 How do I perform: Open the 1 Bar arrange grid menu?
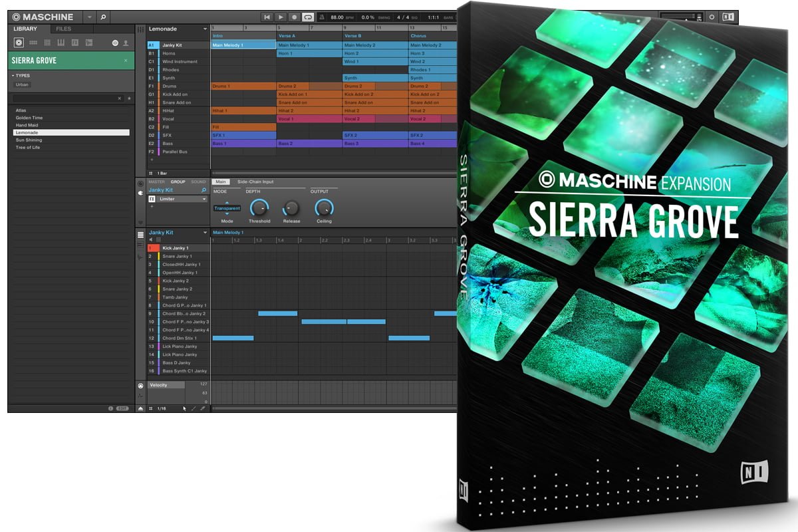click(x=162, y=173)
